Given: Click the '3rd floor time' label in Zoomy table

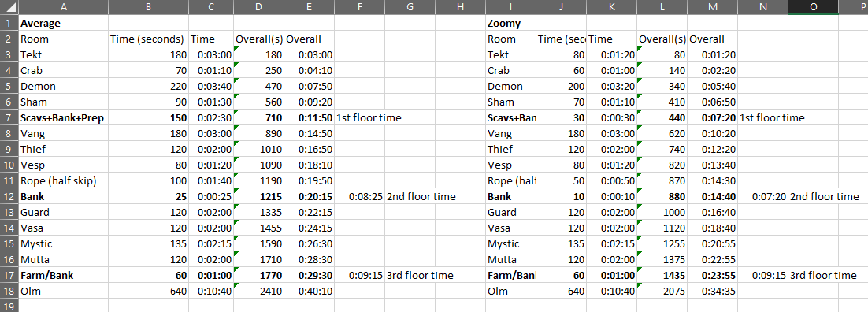Looking at the screenshot, I should (x=823, y=276).
